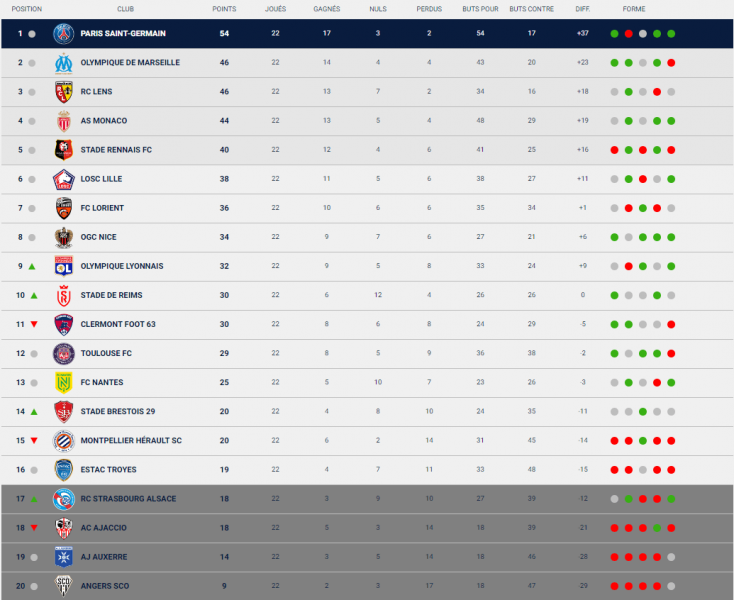Click the Paris Saint-Germain club crest
This screenshot has width=734, height=600.
64,33
